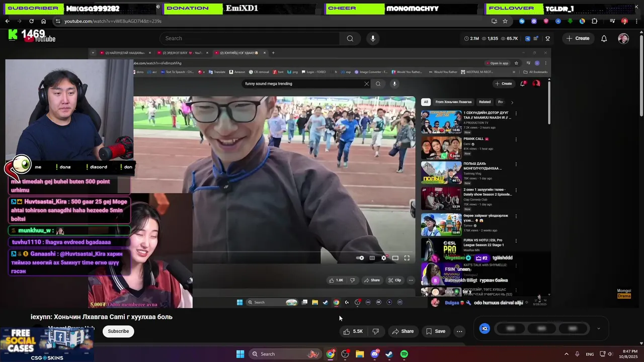
Task: Open the Translate bookmark
Action: [x=217, y=72]
